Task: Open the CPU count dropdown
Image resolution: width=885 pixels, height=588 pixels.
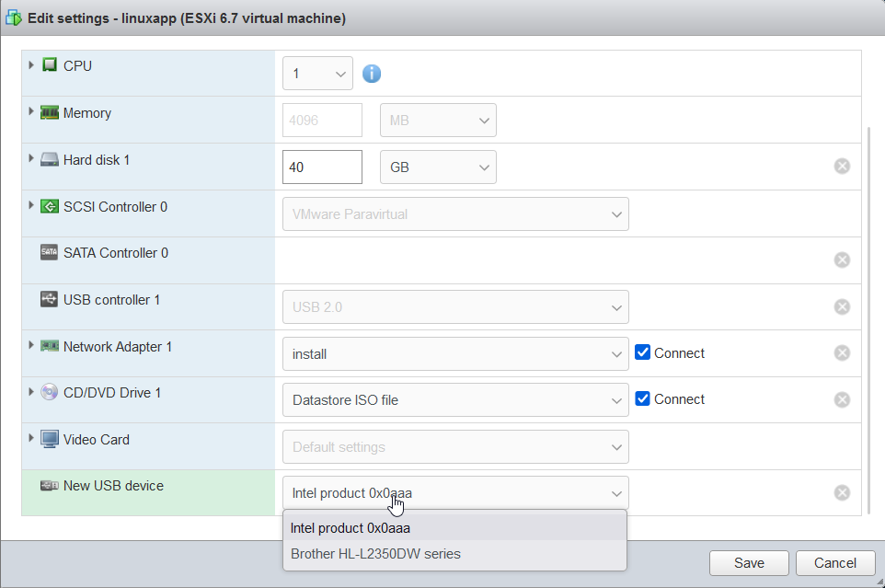Action: (317, 74)
